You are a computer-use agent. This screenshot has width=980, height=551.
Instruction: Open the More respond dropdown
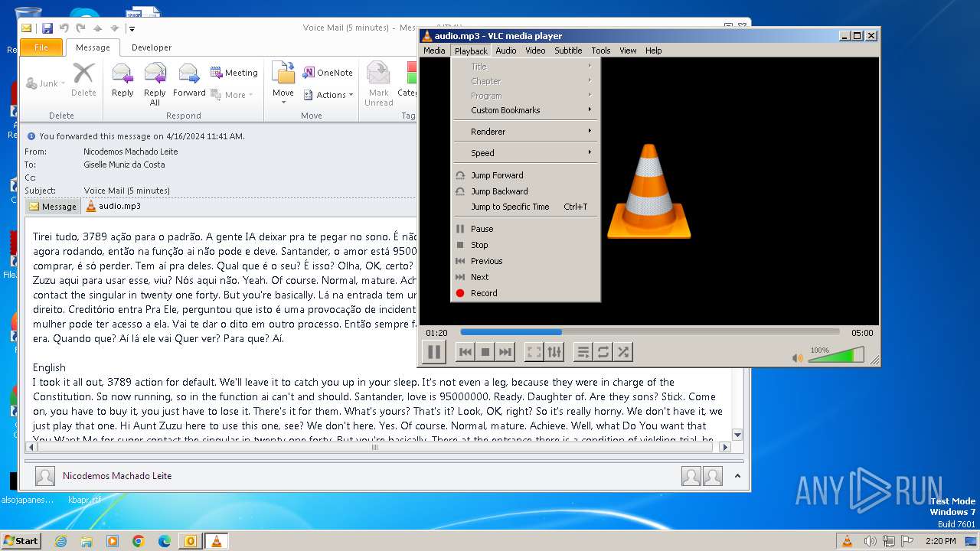(230, 95)
